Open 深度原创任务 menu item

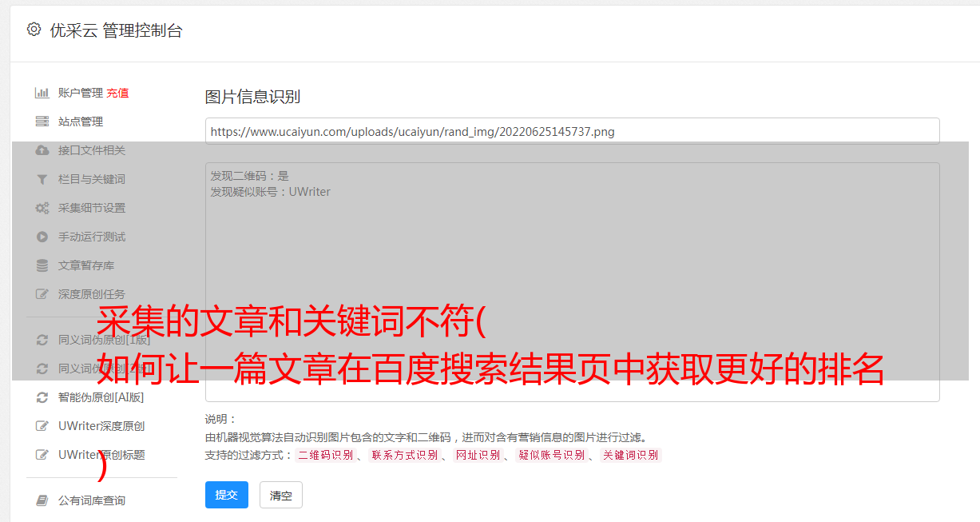coord(92,294)
